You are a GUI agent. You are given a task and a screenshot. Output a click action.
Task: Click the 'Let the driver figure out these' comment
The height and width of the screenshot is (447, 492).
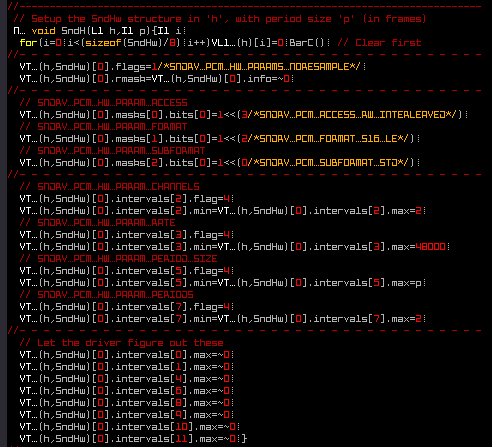coord(121,343)
